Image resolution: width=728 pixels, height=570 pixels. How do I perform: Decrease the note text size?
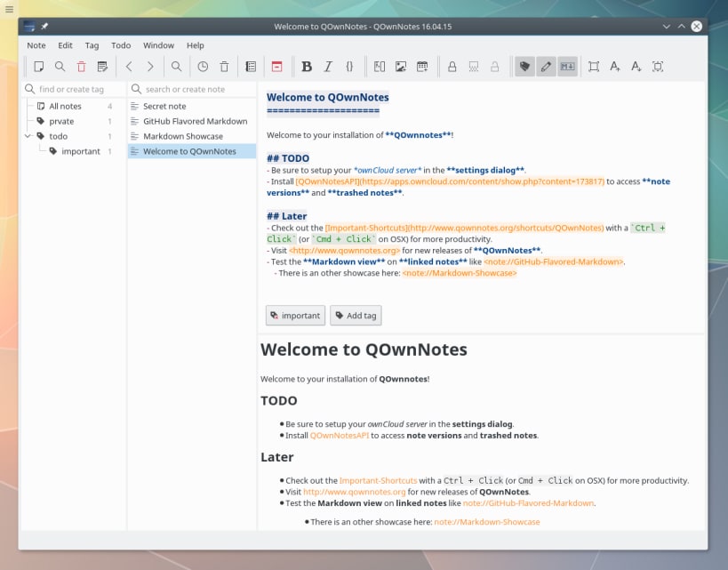[636, 67]
